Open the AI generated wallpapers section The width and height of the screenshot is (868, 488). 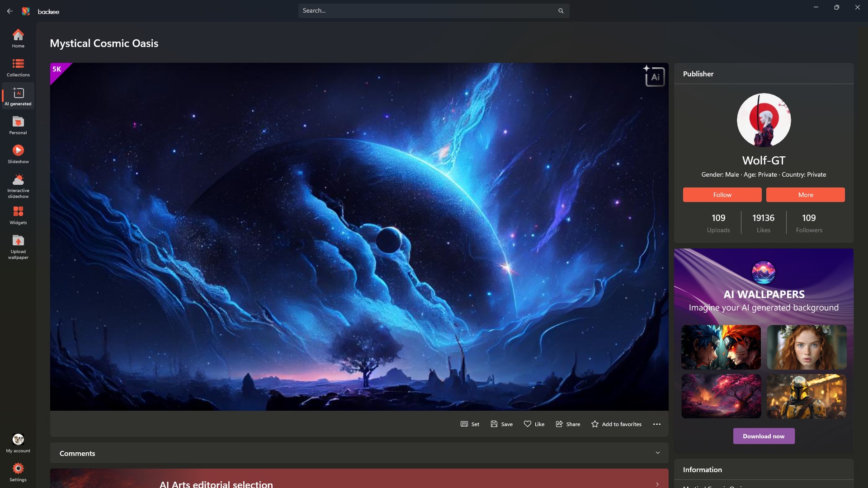click(x=18, y=95)
